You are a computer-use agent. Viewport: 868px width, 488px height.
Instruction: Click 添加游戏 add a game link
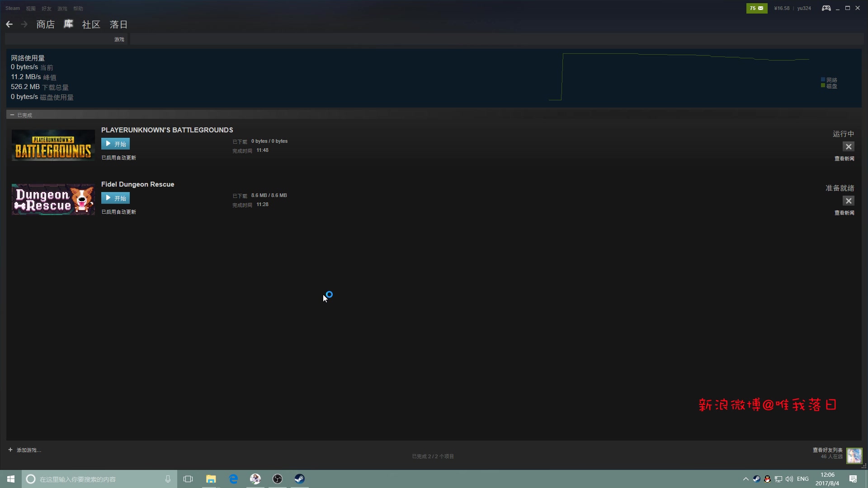pos(28,450)
